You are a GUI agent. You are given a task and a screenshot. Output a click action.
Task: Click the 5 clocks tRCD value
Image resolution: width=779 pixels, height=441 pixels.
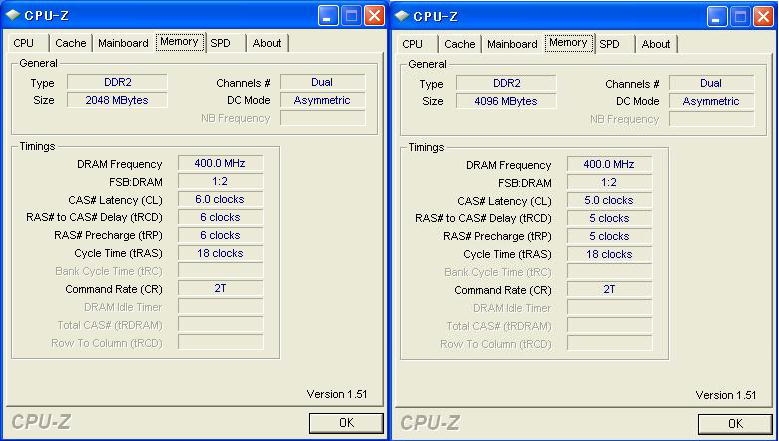point(610,218)
